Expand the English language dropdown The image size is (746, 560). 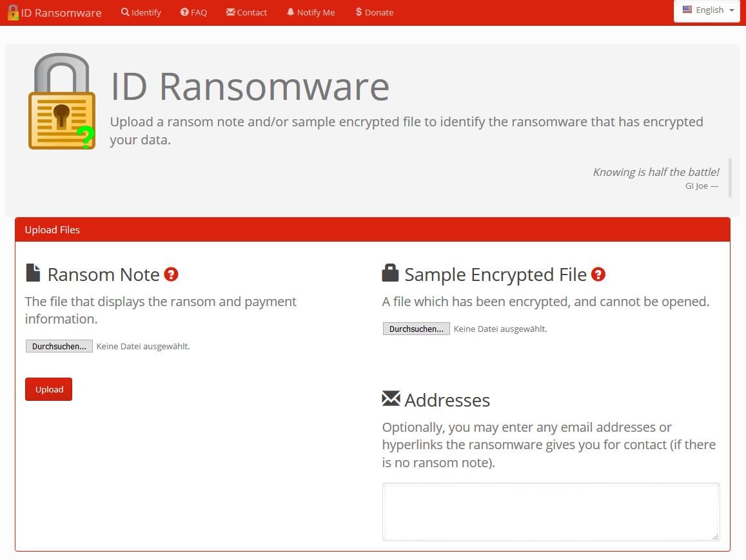707,10
